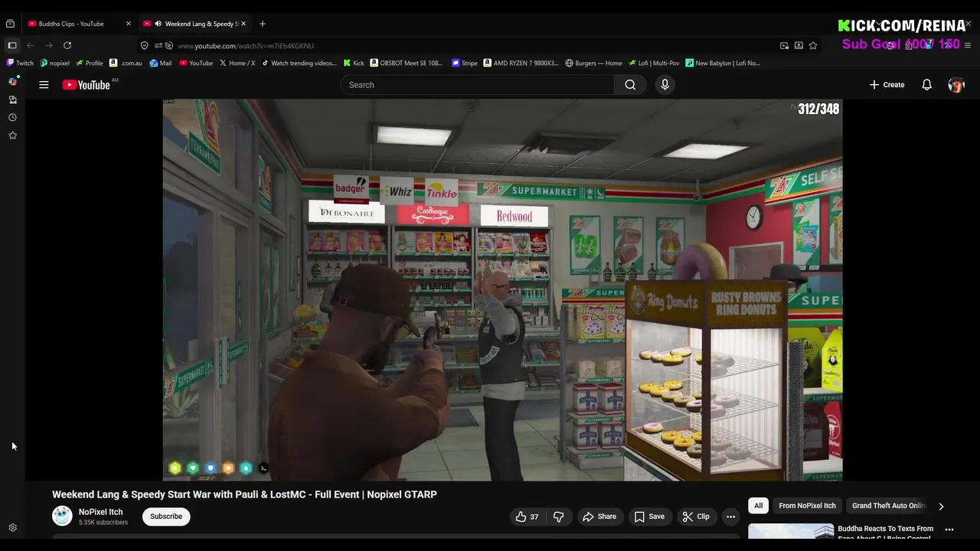Open the Mail bookmark
Viewport: 980px width, 551px height.
tap(161, 64)
